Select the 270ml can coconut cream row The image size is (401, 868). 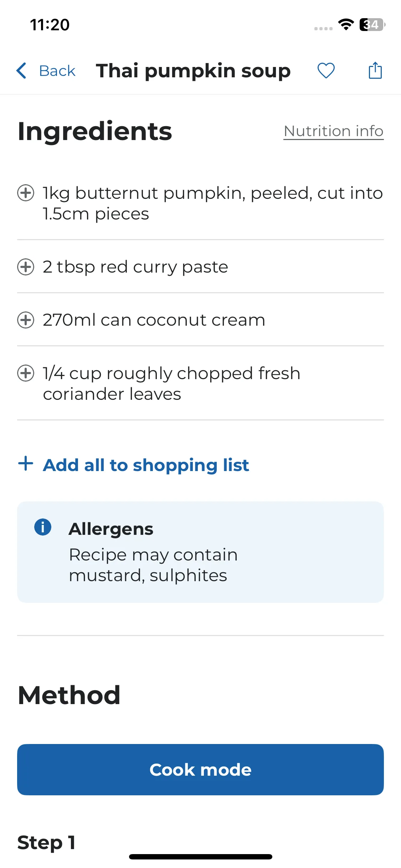pyautogui.click(x=200, y=320)
